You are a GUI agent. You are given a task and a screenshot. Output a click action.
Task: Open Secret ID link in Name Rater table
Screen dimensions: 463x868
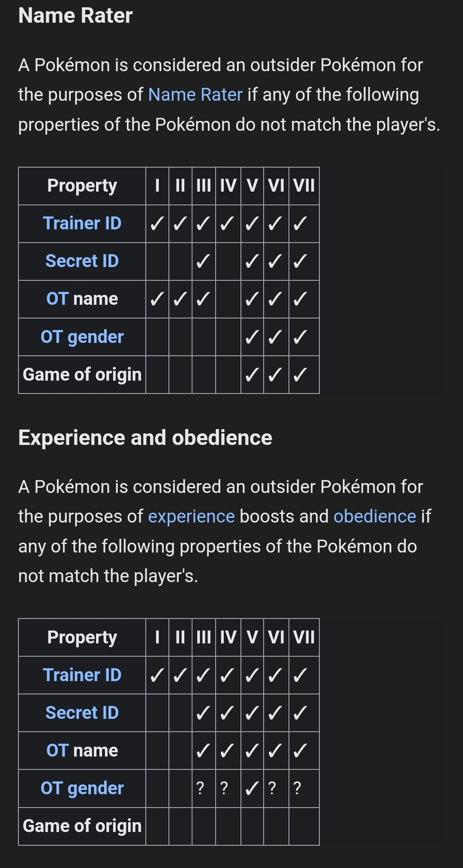click(82, 261)
